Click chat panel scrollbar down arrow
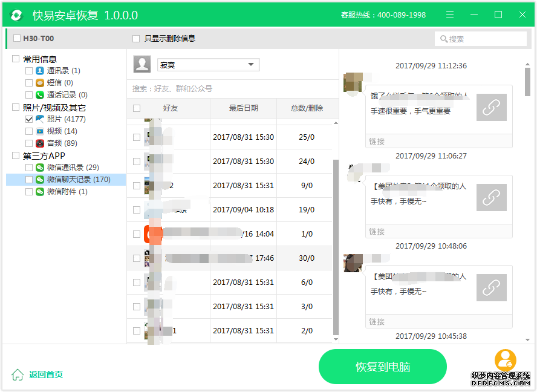 pos(527,340)
